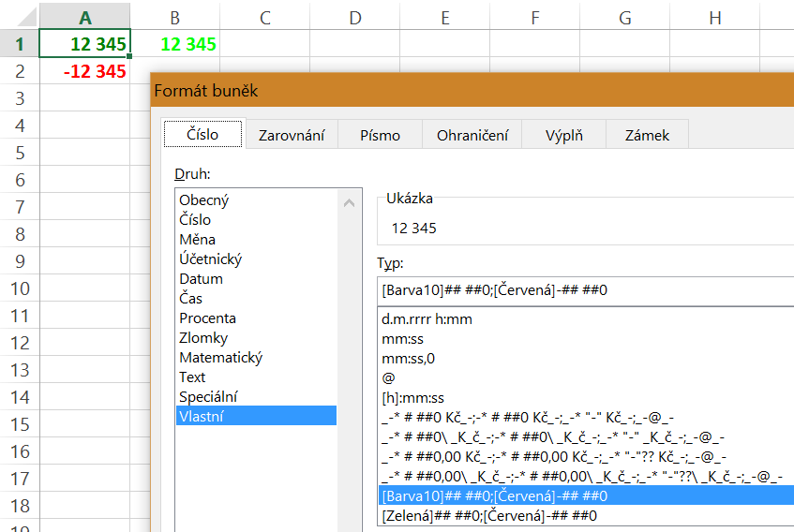Go to the Výplň tab
The height and width of the screenshot is (532, 794).
[x=563, y=135]
